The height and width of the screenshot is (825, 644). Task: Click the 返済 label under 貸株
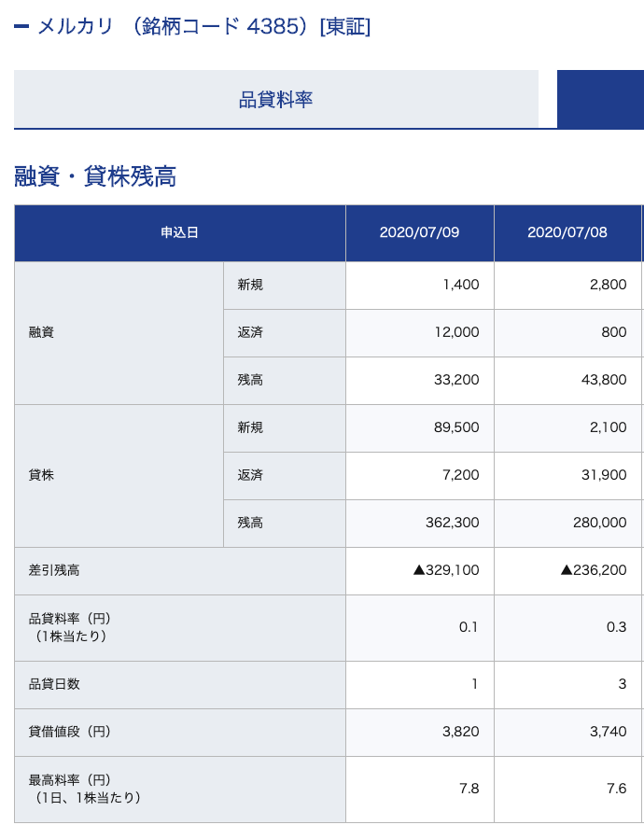point(250,475)
